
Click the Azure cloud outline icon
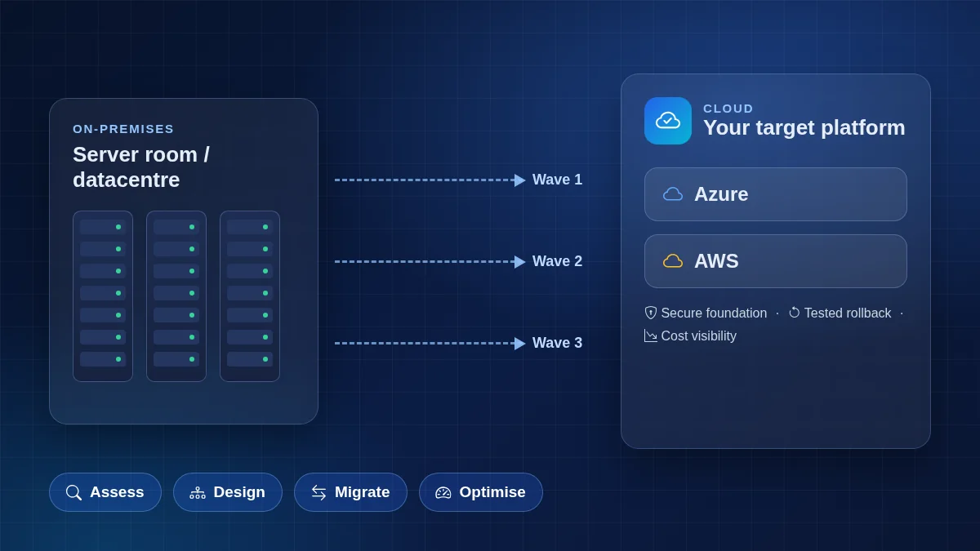click(x=673, y=194)
